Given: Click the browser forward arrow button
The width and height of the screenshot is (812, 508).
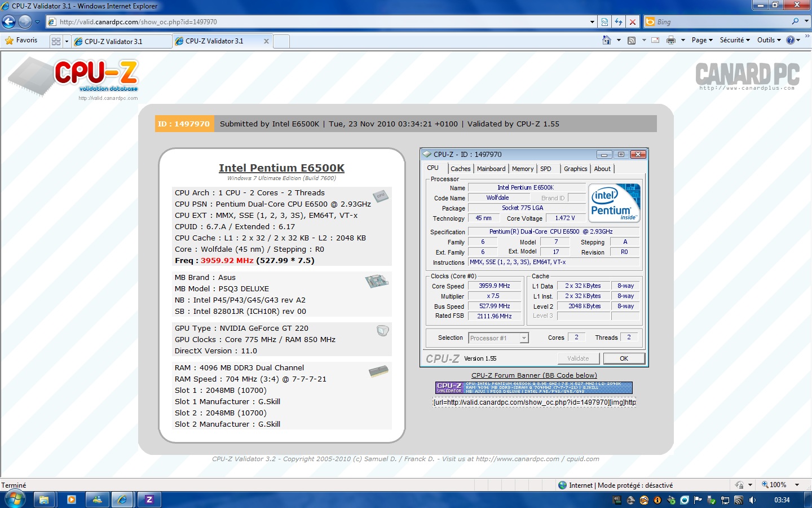Looking at the screenshot, I should [x=25, y=22].
